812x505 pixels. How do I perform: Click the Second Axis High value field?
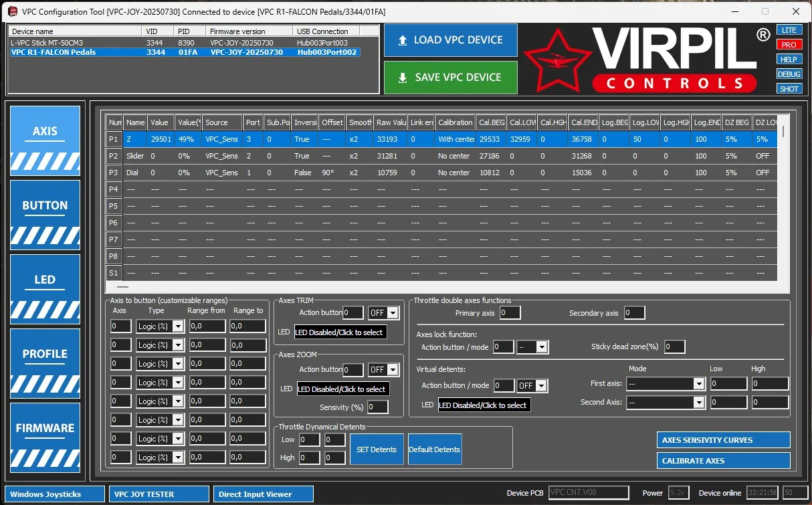771,403
